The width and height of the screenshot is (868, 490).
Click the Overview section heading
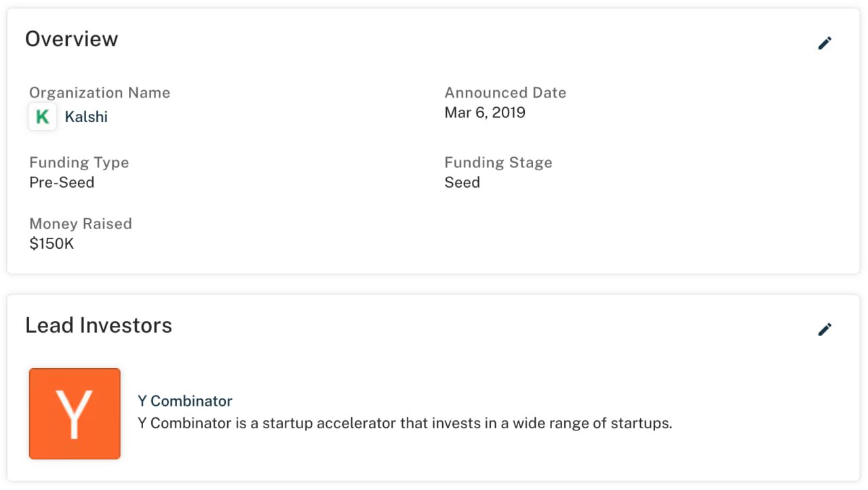click(x=71, y=39)
